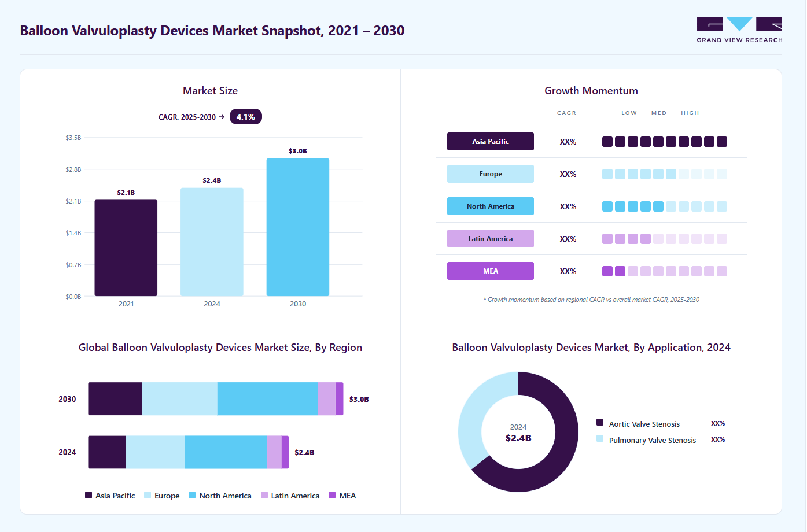Screen dimensions: 807x532
Task: Click the $2.4B total beside 2024 region bar
Action: [x=304, y=452]
